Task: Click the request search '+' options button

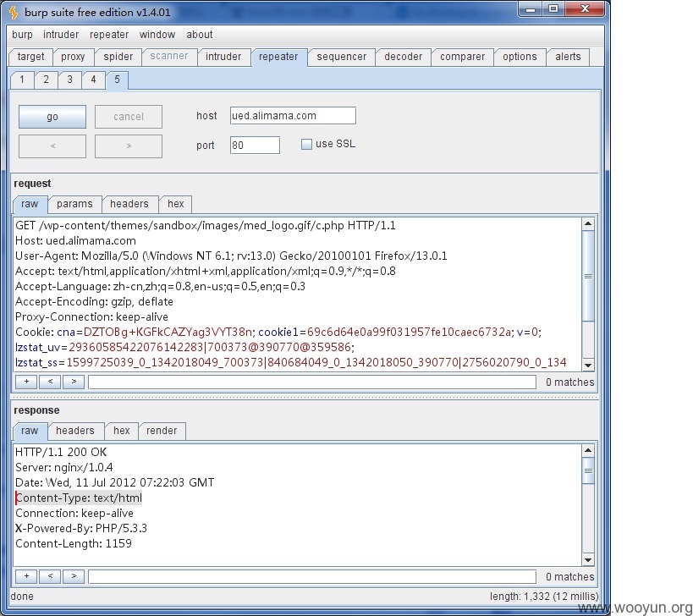Action: click(x=26, y=382)
